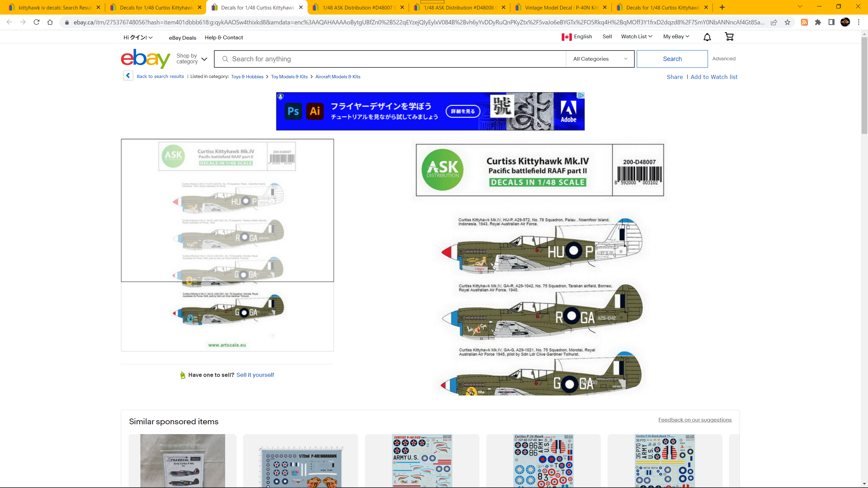This screenshot has width=868, height=488.
Task: Click the Canada flag language icon
Action: 566,37
